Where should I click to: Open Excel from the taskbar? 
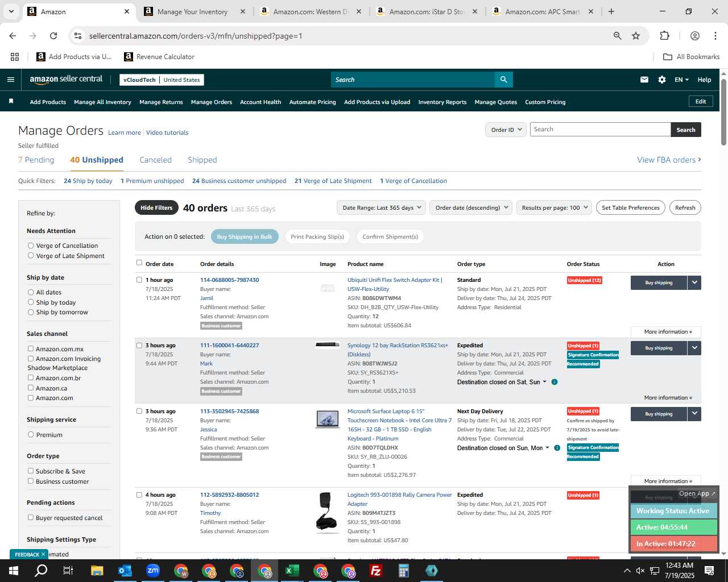click(292, 571)
